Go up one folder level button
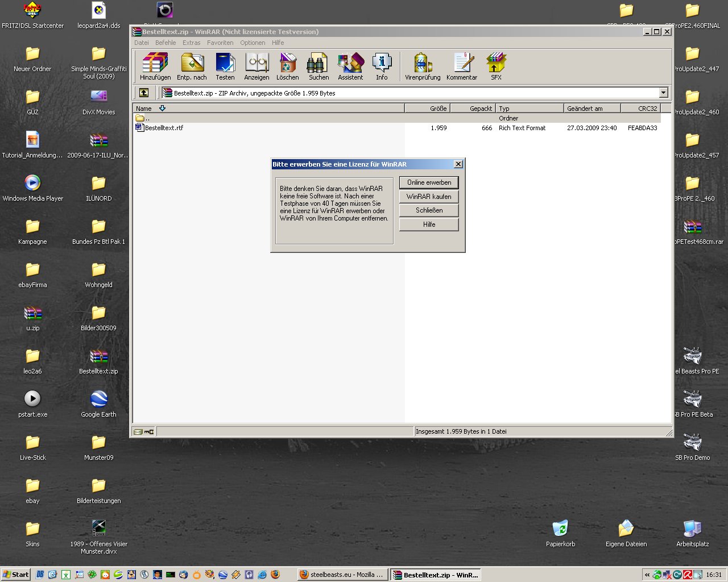728x582 pixels. (x=144, y=93)
